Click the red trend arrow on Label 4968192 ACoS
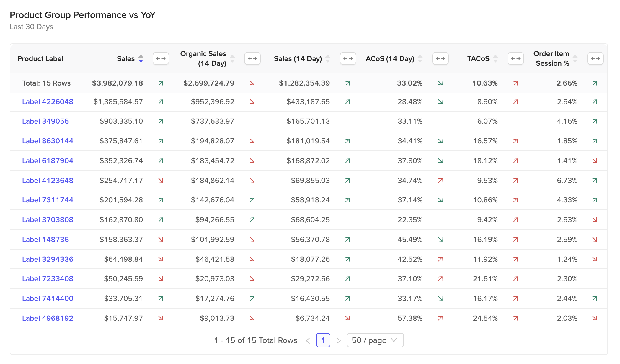Image resolution: width=620 pixels, height=364 pixels. point(440,318)
